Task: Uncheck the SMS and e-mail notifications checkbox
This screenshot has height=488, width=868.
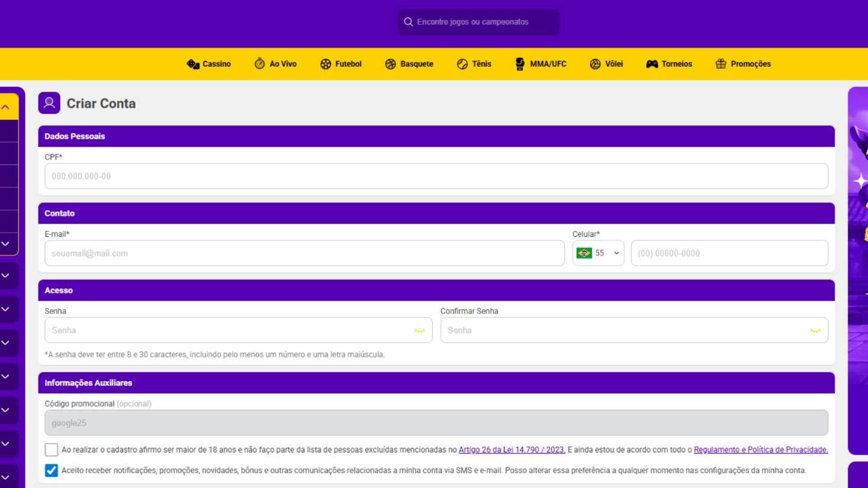Action: coord(51,471)
